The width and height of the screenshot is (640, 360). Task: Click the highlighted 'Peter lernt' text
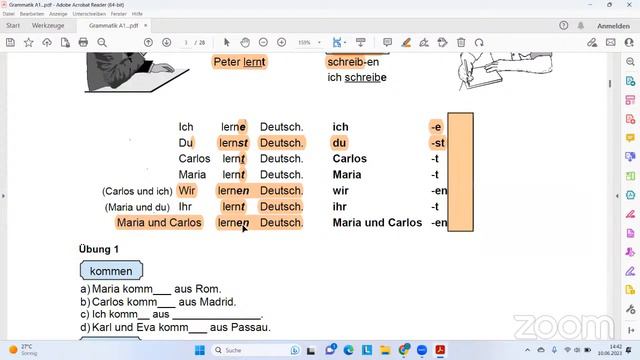coord(239,62)
